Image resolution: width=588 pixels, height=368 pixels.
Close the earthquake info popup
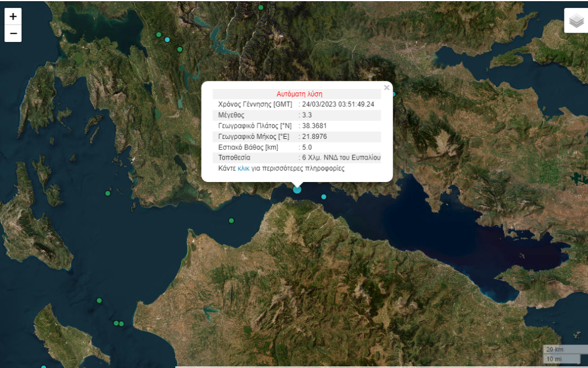(386, 88)
